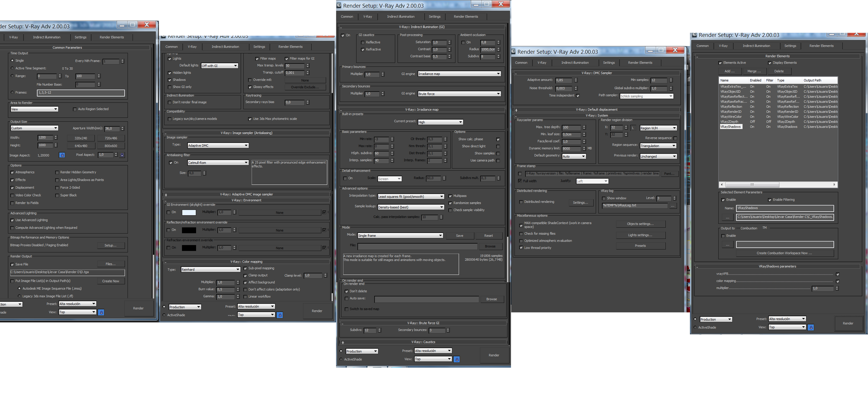
Task: Open the Settings tab in the Indirect illumination window
Action: 434,17
